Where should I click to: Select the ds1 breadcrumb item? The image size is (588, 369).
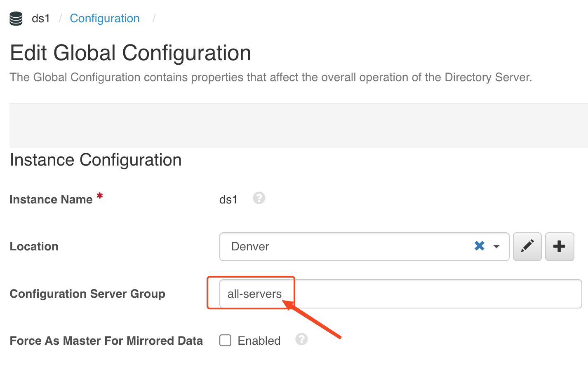[41, 19]
